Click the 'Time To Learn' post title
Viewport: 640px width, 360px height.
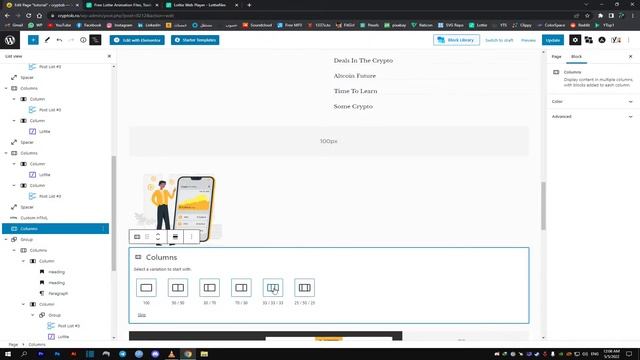(x=356, y=91)
